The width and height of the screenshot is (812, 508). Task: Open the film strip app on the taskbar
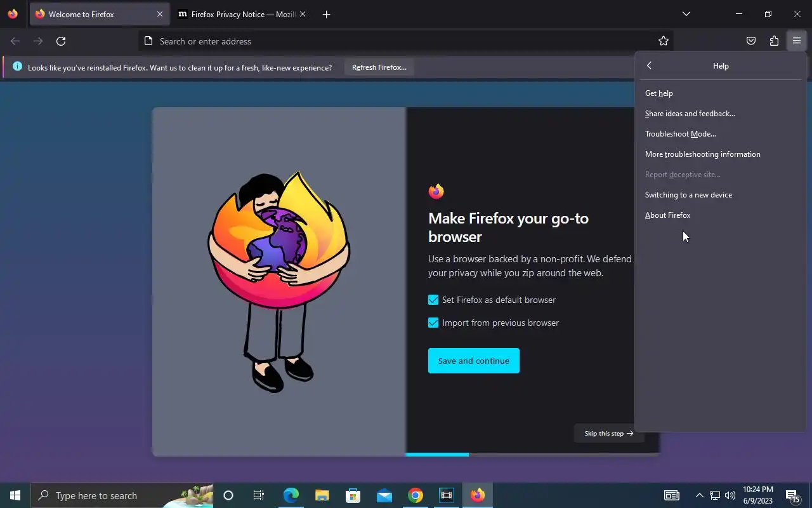(447, 495)
